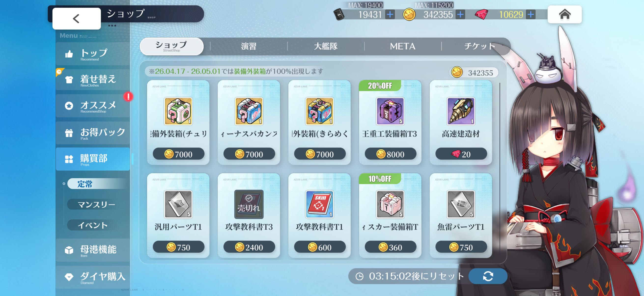Viewport: 644px width, 296px height.
Task: Open the オススメ menu entry
Action: [93, 106]
